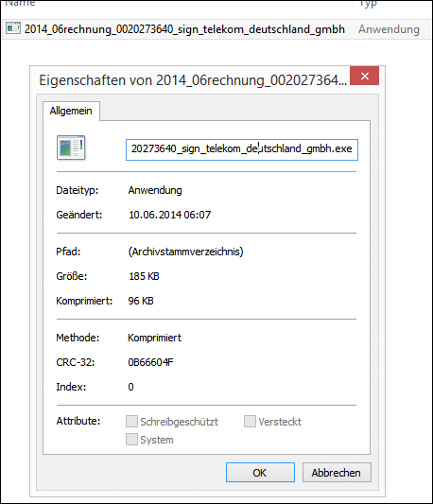Click the Komprimiert size 96 KB
Image resolution: width=433 pixels, height=504 pixels.
141,301
